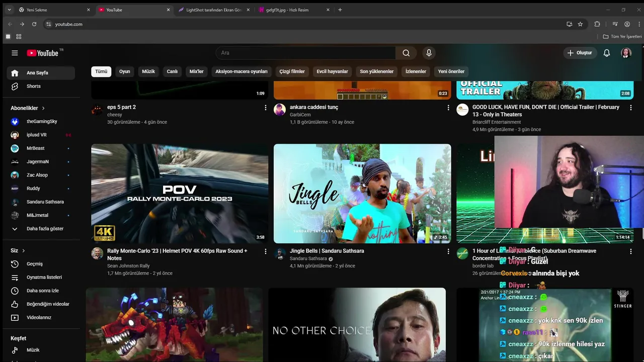The height and width of the screenshot is (362, 644).
Task: Select the Mix'ler filter chip
Action: tap(197, 71)
